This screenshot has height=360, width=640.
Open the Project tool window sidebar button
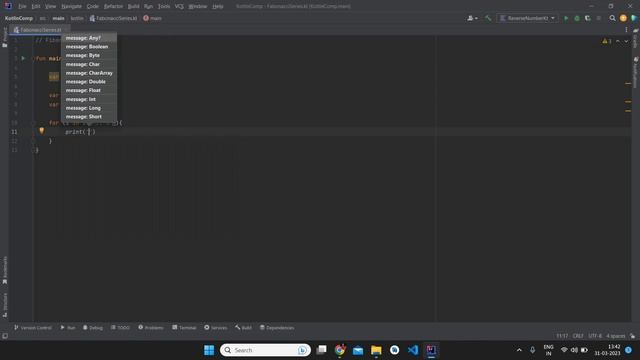point(4,38)
